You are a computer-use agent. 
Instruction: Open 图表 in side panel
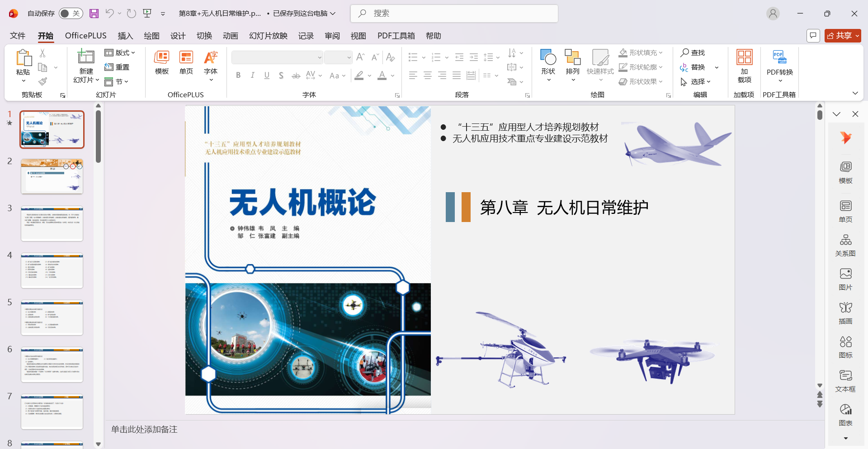pos(845,415)
